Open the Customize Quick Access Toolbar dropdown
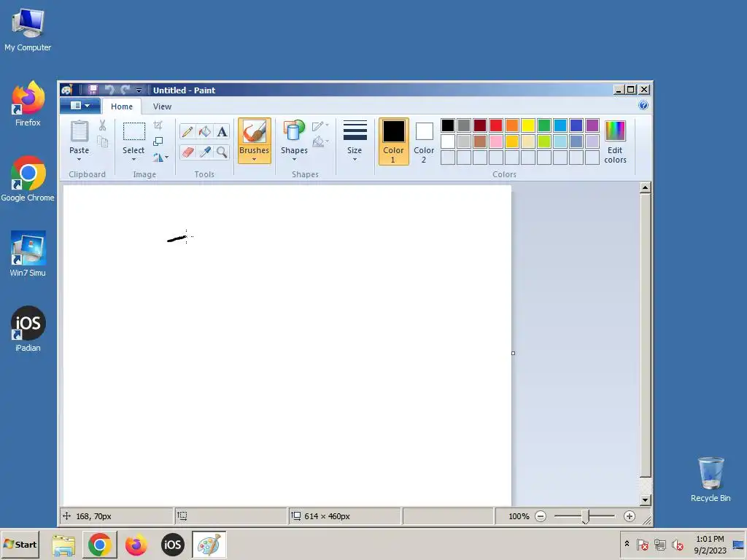 [139, 90]
